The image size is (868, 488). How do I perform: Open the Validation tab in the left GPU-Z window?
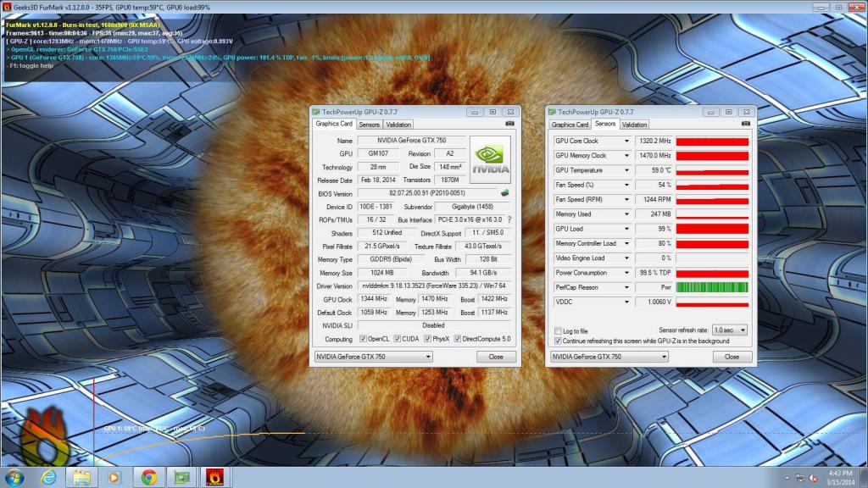[398, 125]
